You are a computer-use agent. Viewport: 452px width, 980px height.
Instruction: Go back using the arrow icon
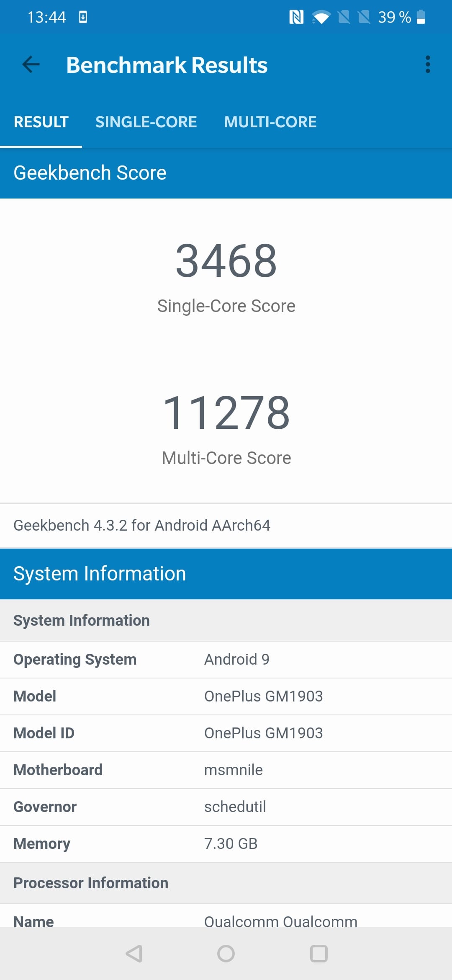(31, 64)
